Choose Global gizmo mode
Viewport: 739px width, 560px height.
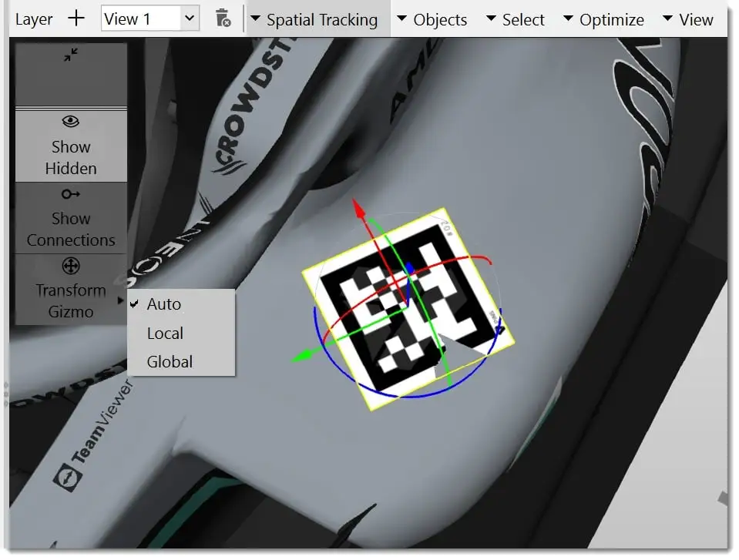click(x=181, y=362)
